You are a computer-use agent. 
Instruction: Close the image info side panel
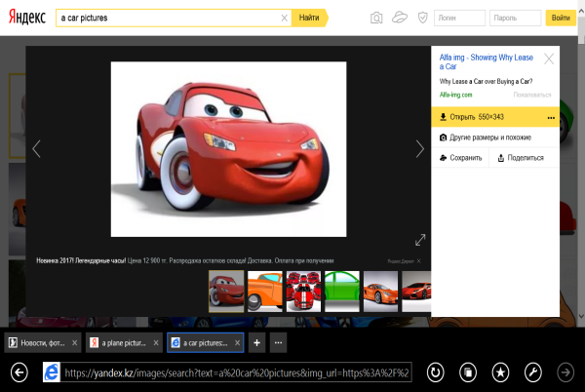coord(549,59)
